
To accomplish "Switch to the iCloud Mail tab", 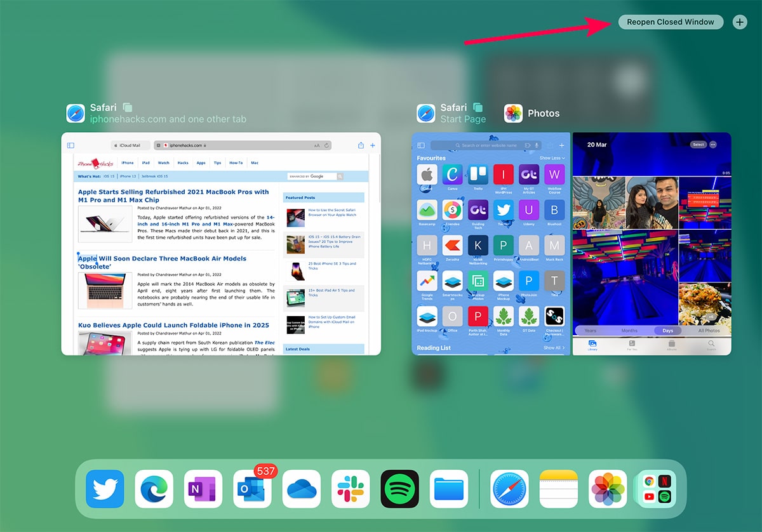I will coord(130,145).
